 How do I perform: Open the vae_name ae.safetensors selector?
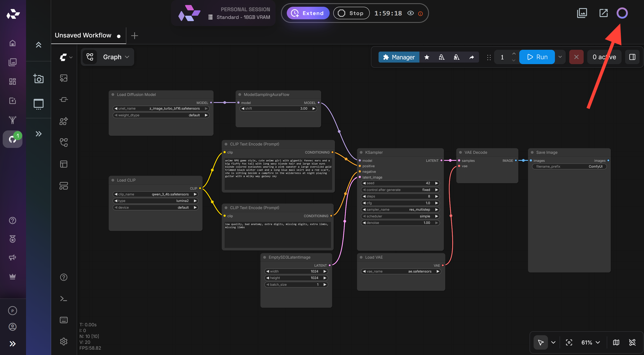click(401, 271)
